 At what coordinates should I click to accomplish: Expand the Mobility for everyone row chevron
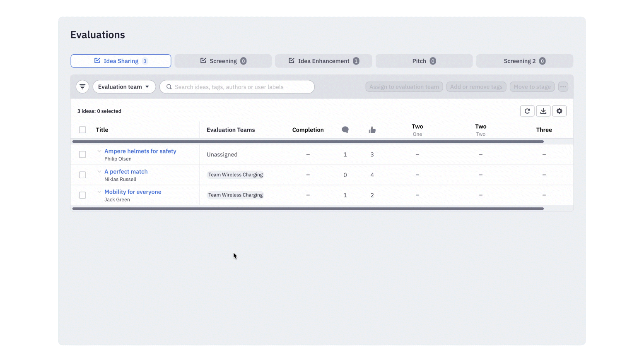pos(99,192)
